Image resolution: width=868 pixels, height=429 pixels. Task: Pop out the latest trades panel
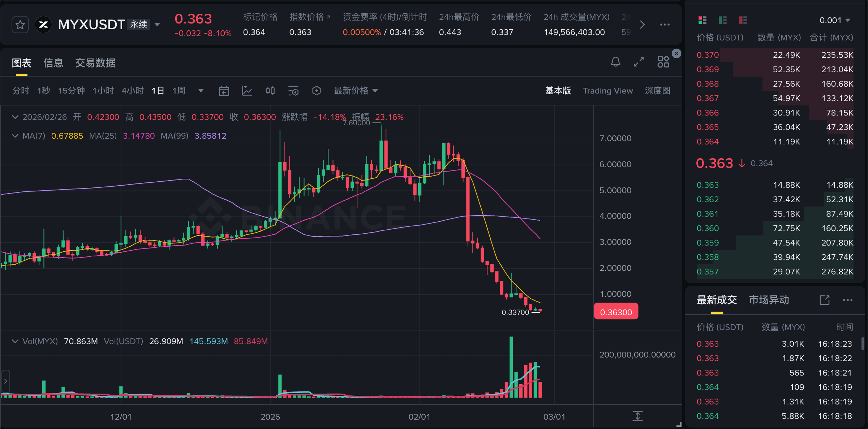point(825,300)
